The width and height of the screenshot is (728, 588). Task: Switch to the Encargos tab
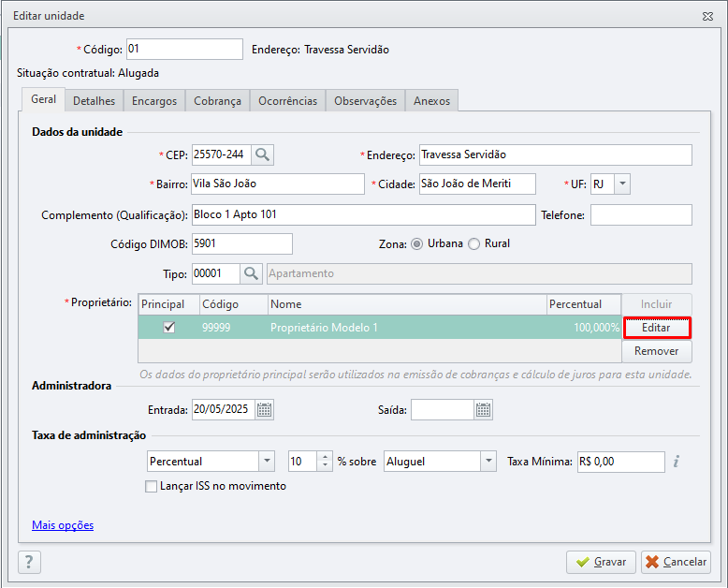pos(154,101)
